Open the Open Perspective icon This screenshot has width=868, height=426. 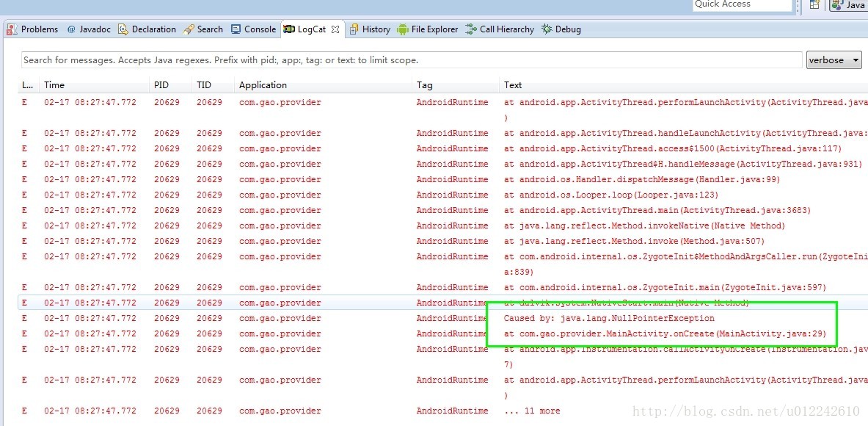point(814,5)
